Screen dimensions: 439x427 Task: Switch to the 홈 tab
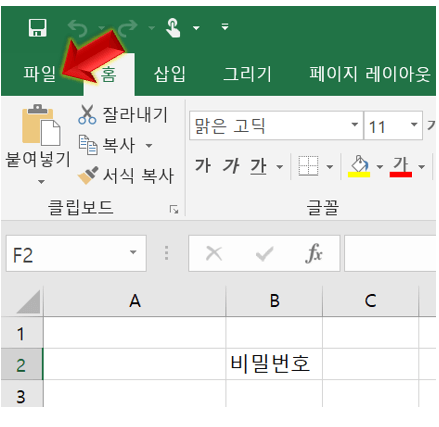coord(109,74)
